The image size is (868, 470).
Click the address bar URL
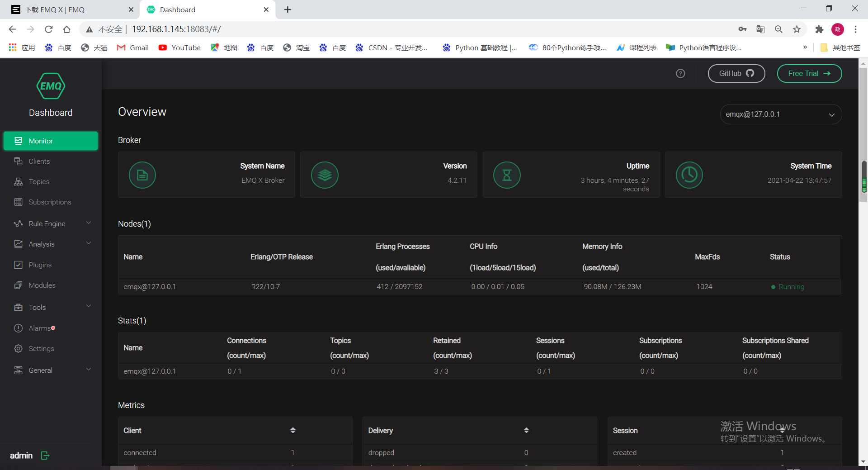pos(176,29)
